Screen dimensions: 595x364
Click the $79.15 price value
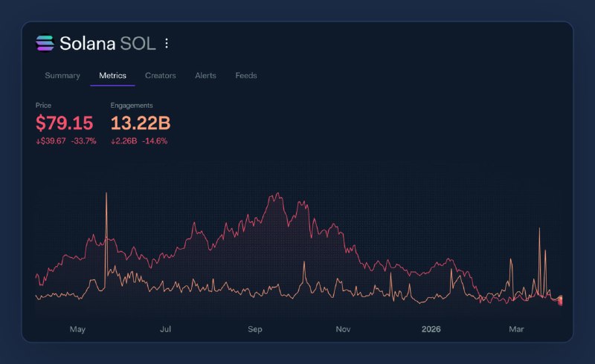pyautogui.click(x=65, y=123)
